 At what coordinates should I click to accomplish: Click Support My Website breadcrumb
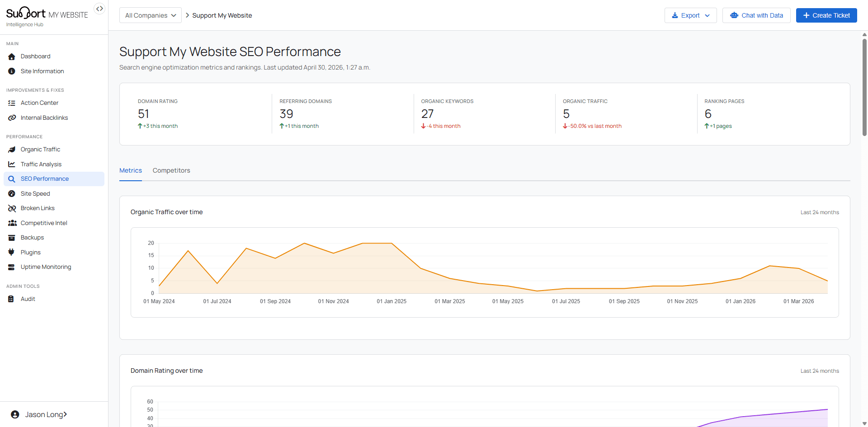(x=222, y=15)
